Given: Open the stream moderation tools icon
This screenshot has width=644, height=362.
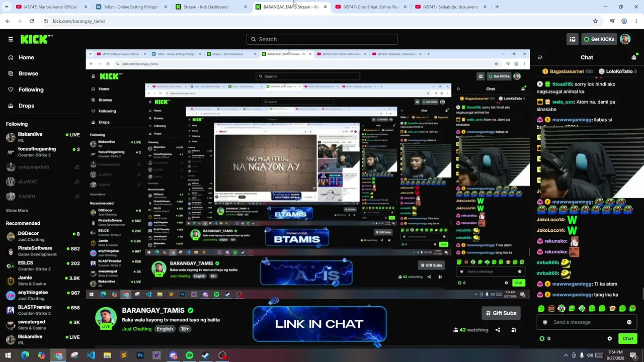Looking at the screenshot, I should (x=514, y=330).
